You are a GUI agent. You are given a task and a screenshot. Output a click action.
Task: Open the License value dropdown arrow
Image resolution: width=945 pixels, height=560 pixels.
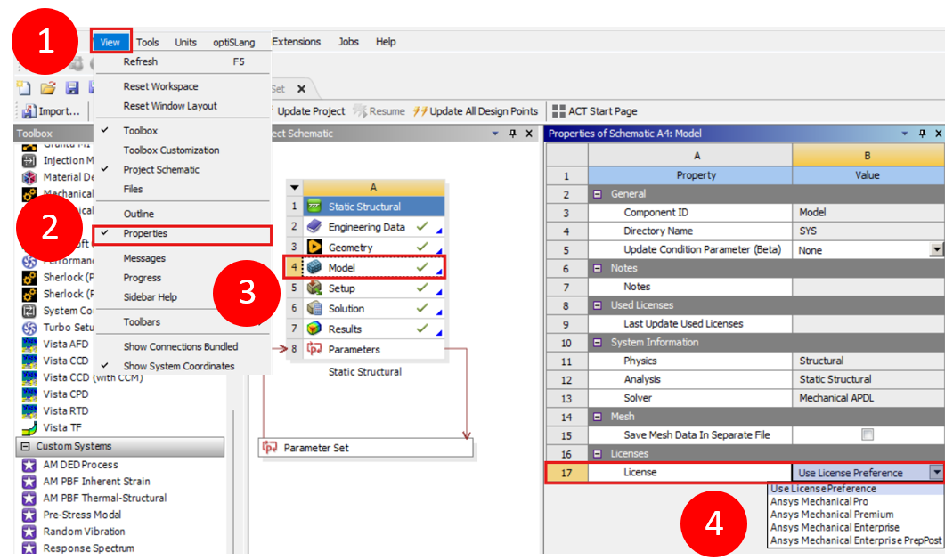pyautogui.click(x=936, y=473)
